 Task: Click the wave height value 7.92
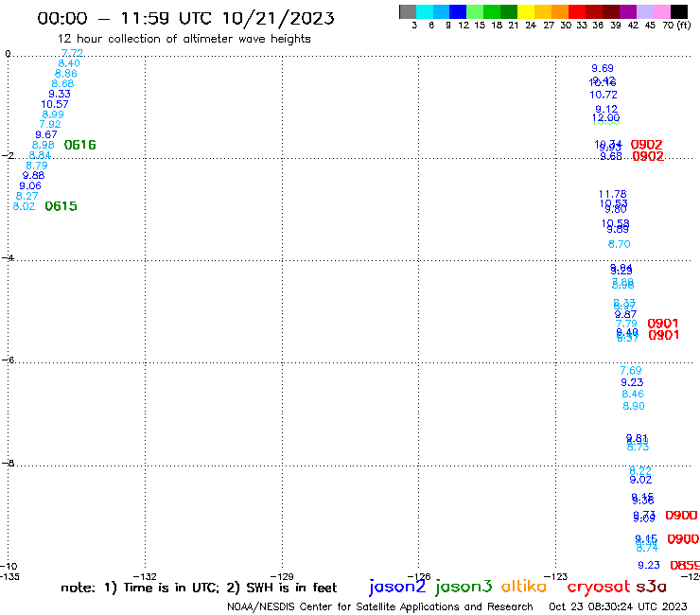pos(49,125)
